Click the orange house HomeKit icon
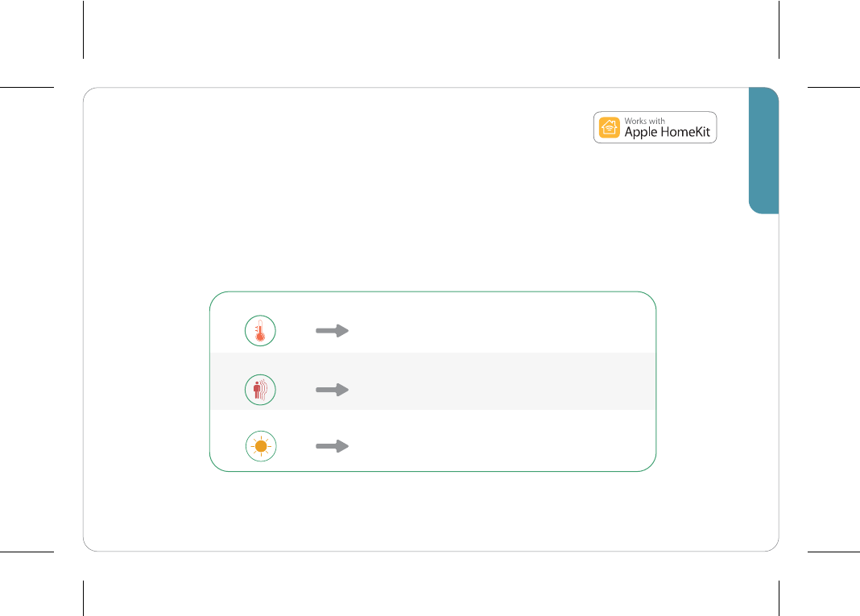This screenshot has height=616, width=860. coord(610,127)
